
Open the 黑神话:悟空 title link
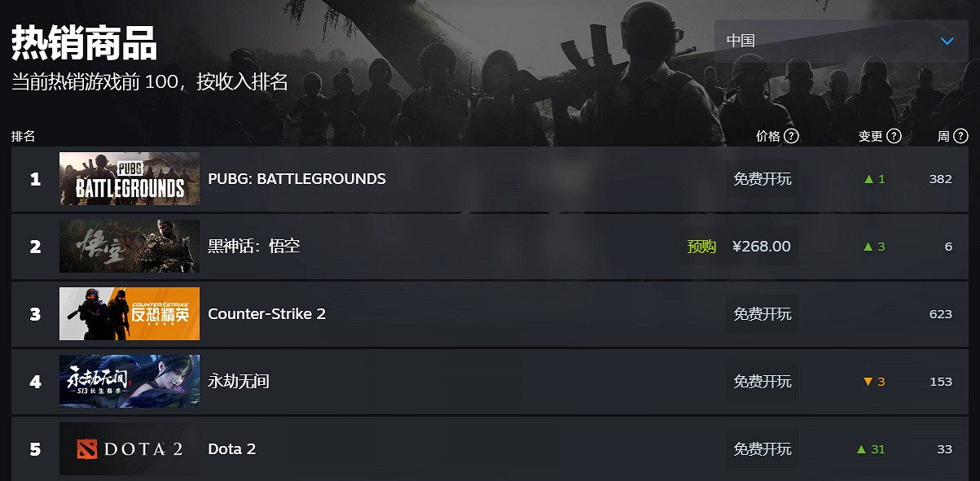254,246
